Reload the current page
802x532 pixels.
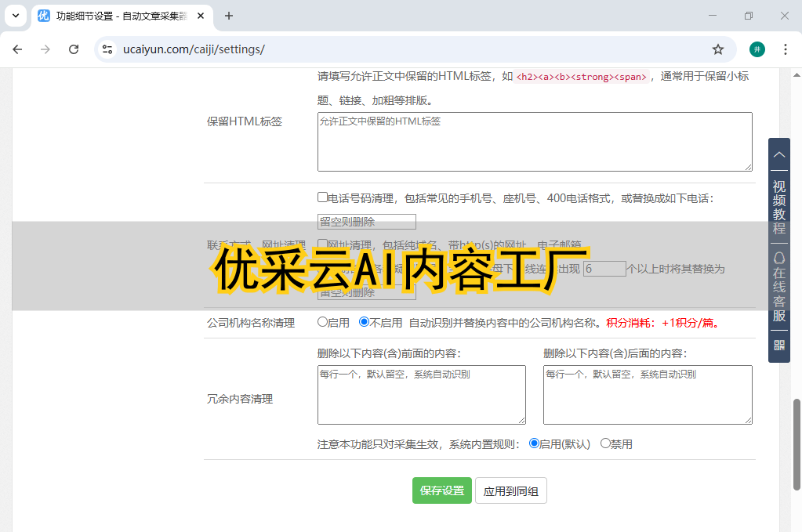(74, 49)
